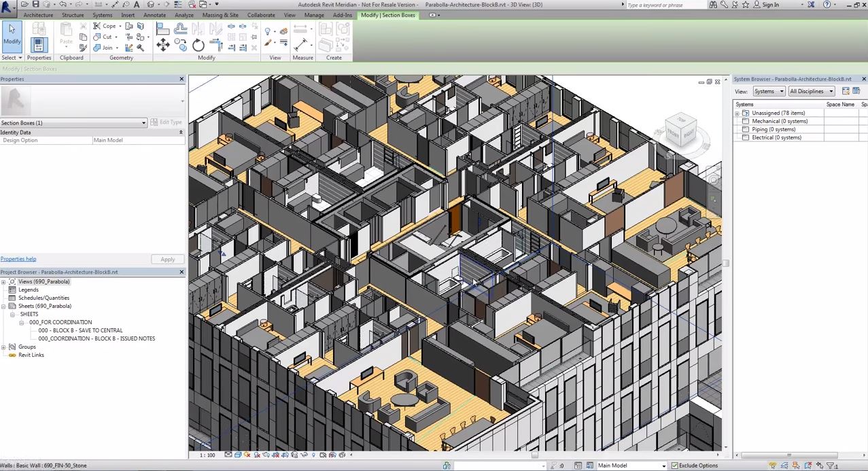Image resolution: width=868 pixels, height=471 pixels.
Task: Expand the Unassigned (78 items) node
Action: [x=737, y=113]
